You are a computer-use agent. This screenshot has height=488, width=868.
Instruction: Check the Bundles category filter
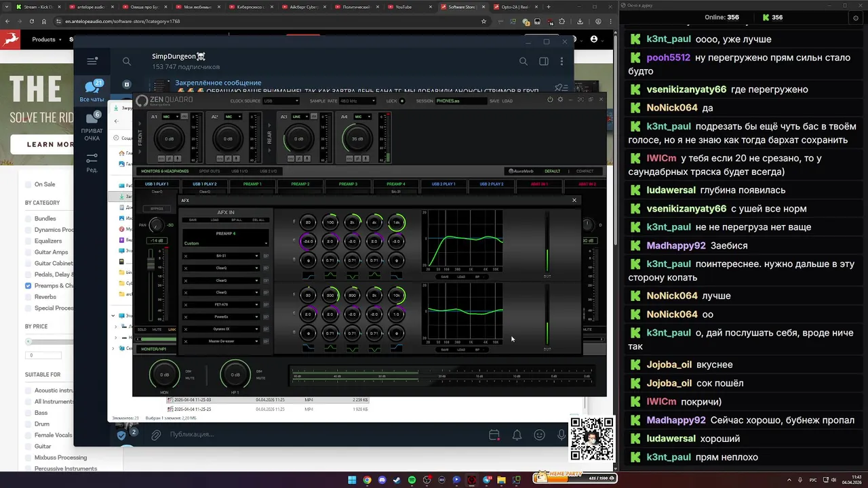(28, 219)
